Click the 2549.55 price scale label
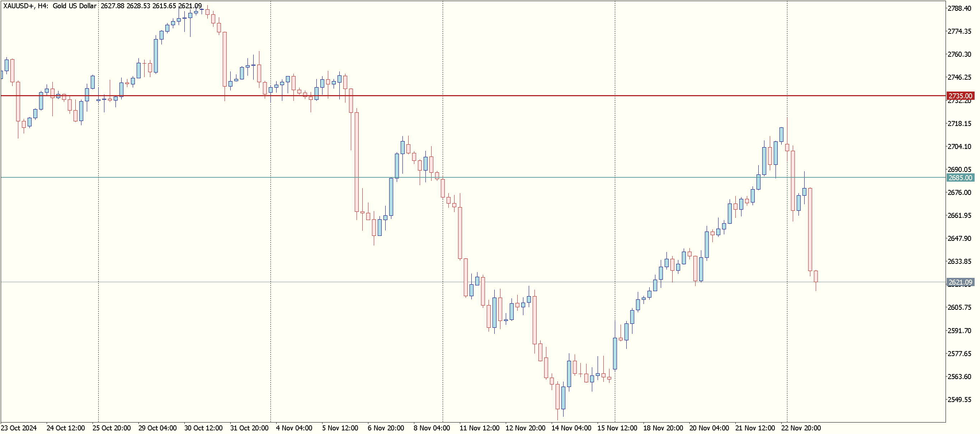 pos(959,400)
